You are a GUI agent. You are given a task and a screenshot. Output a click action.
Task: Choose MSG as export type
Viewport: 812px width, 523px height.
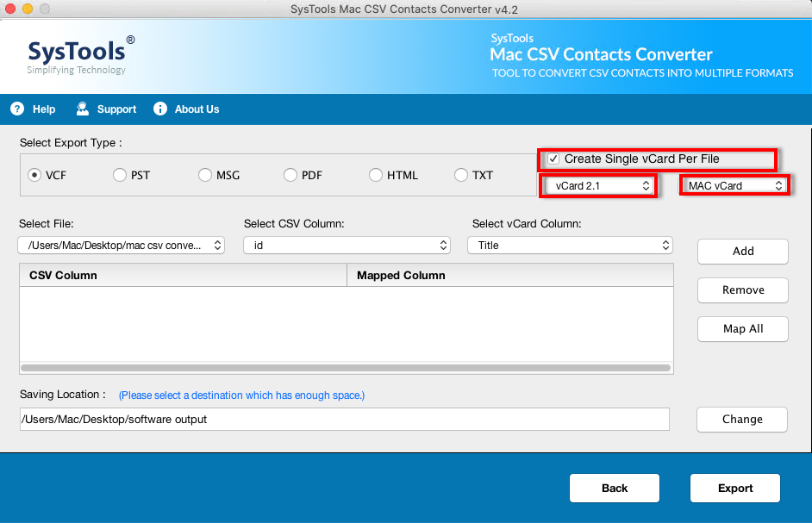coord(205,175)
